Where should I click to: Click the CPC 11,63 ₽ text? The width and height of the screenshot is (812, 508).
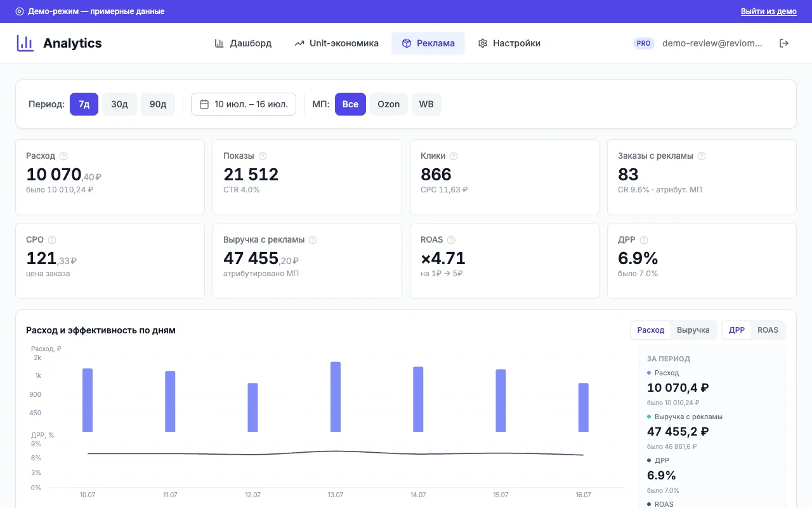444,190
